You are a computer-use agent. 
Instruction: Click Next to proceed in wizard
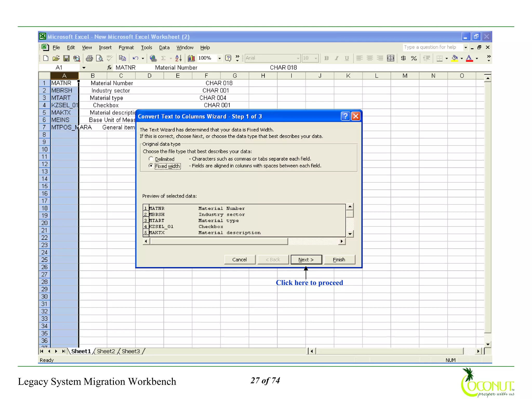pos(306,260)
